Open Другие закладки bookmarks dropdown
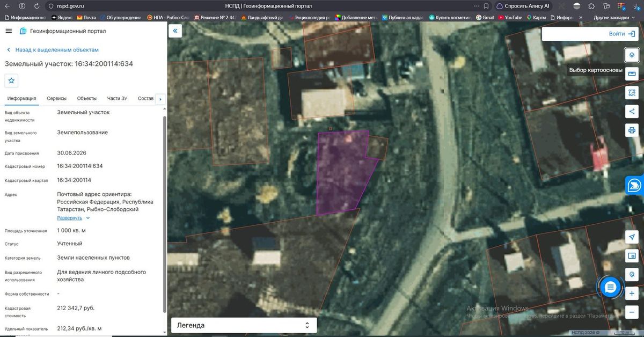This screenshot has width=644, height=337. coord(613,17)
